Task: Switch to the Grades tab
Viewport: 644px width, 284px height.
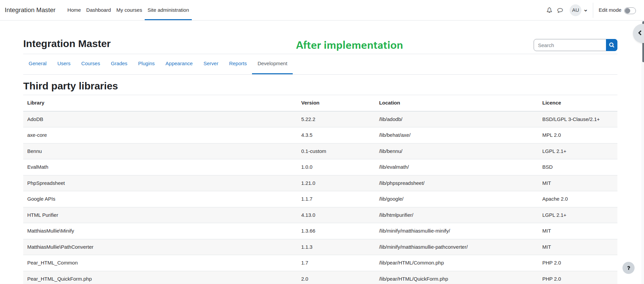Action: tap(119, 64)
